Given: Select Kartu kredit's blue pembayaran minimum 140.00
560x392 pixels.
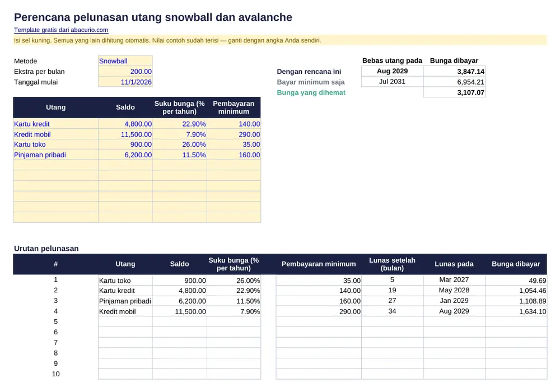Looking at the screenshot, I should 234,124.
